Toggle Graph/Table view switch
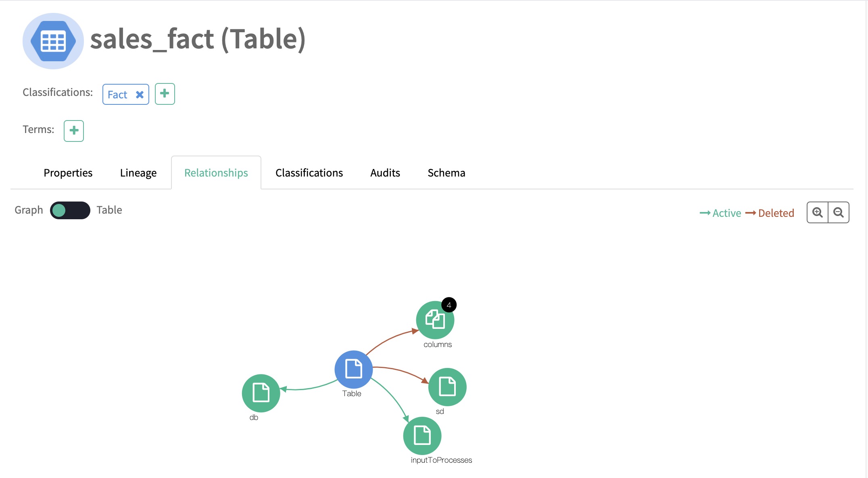Screen dimensions: 868x478 pyautogui.click(x=70, y=210)
